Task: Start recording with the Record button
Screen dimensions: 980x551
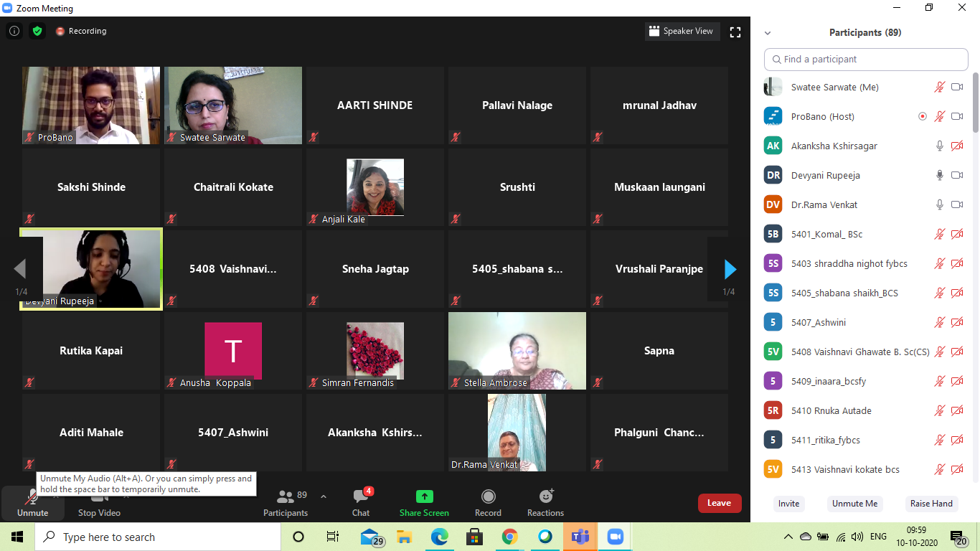Action: [488, 502]
